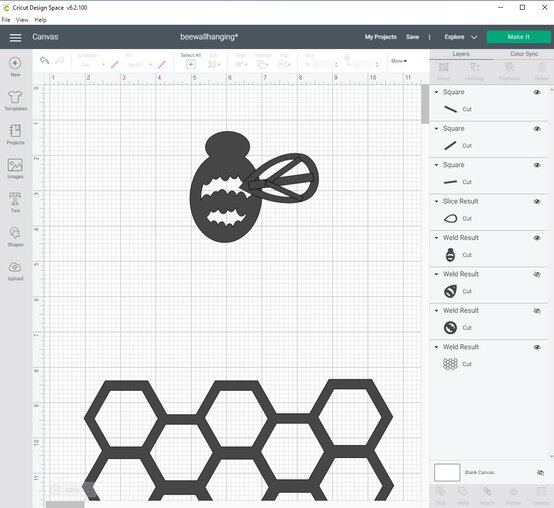Screen dimensions: 554x508
Task: Hide the Slice Result layer
Action: pos(537,201)
